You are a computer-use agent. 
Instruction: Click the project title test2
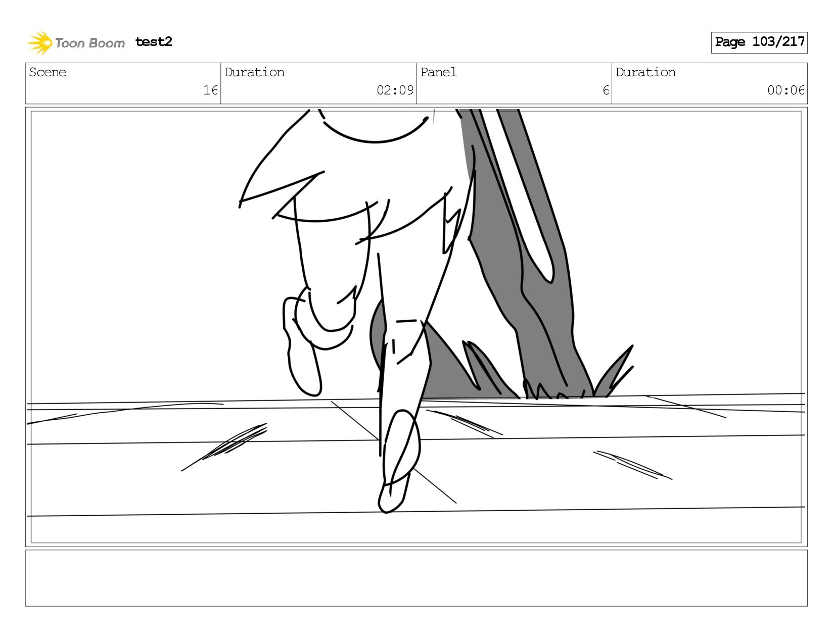tap(154, 42)
